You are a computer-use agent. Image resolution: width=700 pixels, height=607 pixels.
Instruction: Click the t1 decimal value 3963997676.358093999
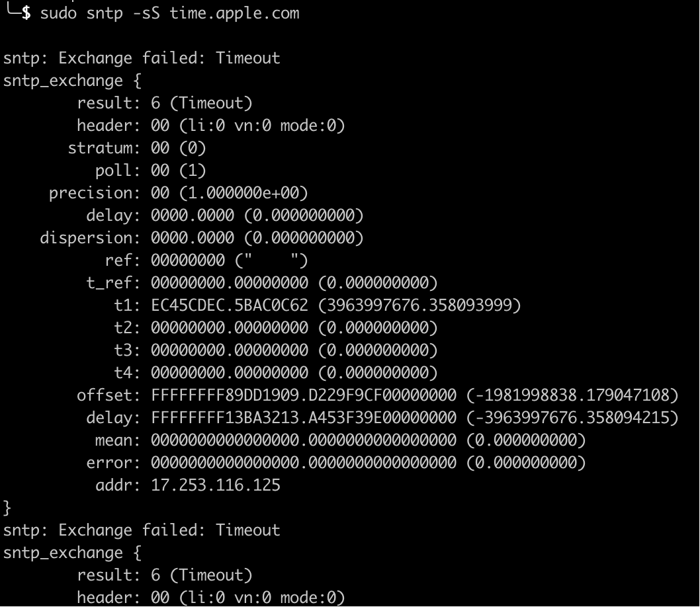click(x=419, y=305)
